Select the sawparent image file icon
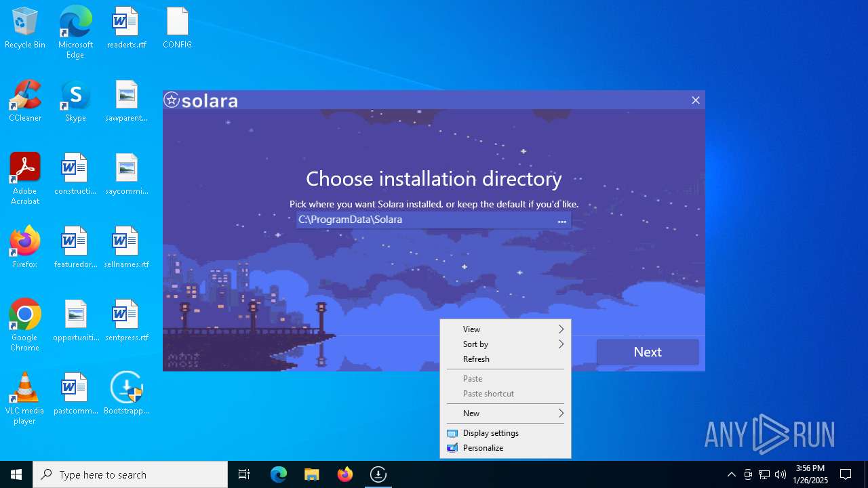Image resolution: width=868 pixels, height=488 pixels. 126,102
